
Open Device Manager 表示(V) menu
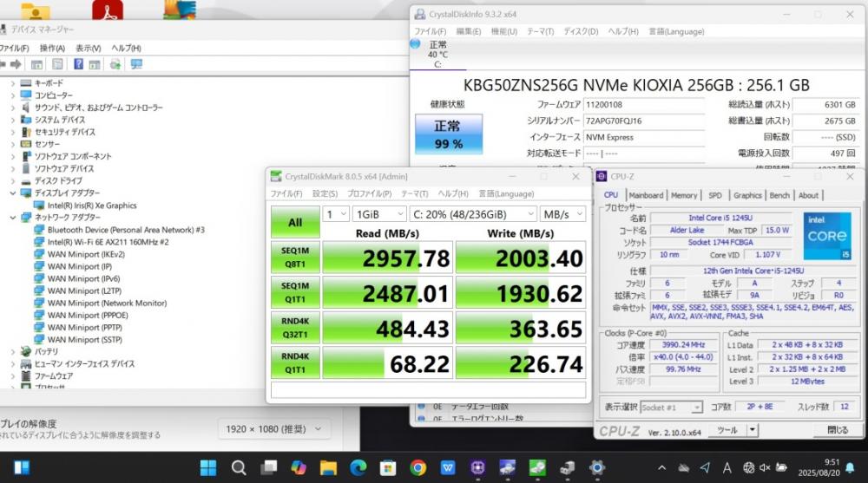[88, 49]
